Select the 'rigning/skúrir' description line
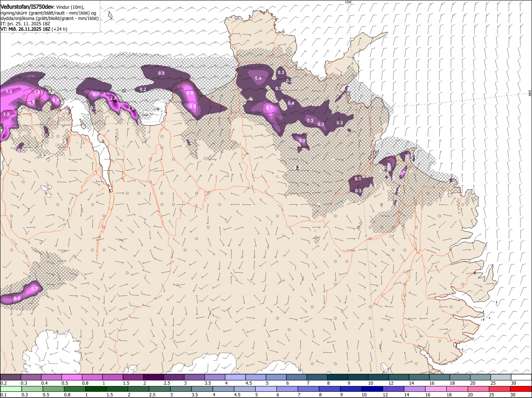 48,13
